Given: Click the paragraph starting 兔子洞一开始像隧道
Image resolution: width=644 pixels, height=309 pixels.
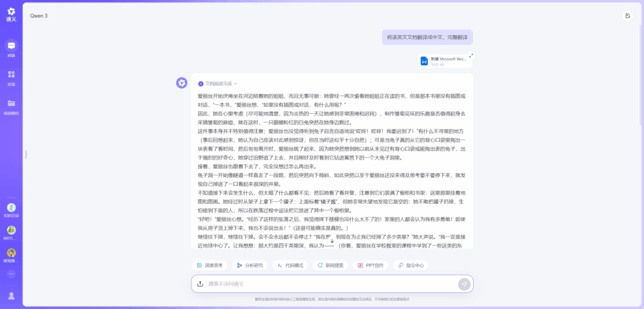Looking at the screenshot, I should [x=332, y=180].
